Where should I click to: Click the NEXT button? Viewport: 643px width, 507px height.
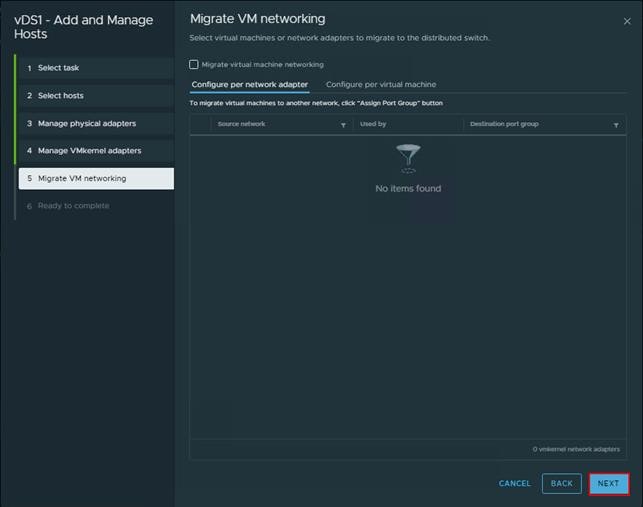[x=608, y=484]
